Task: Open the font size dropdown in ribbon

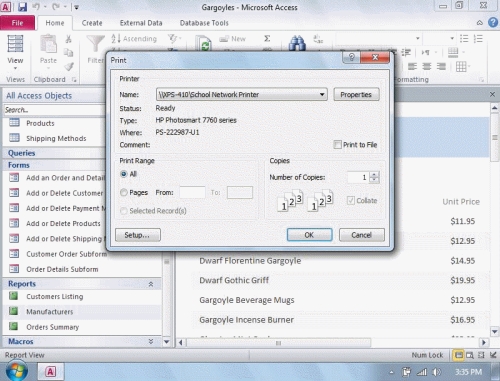Action: 452,39
